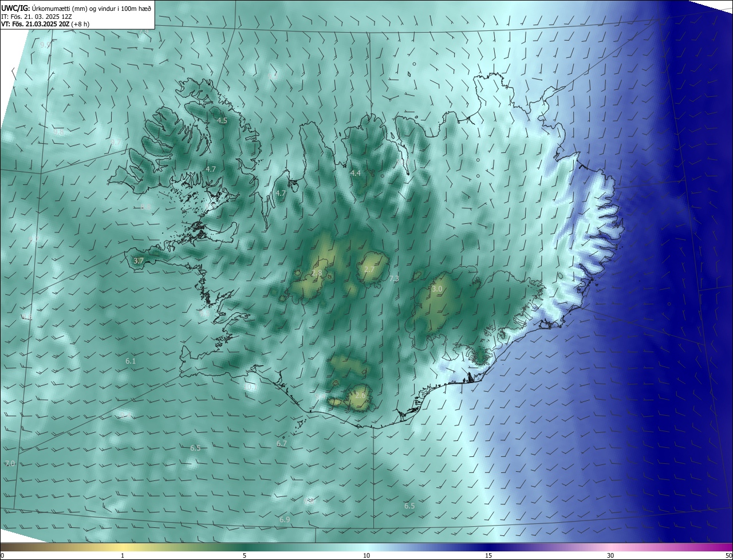Click the 30 label on the color scale
The height and width of the screenshot is (560, 733).
[x=610, y=555]
